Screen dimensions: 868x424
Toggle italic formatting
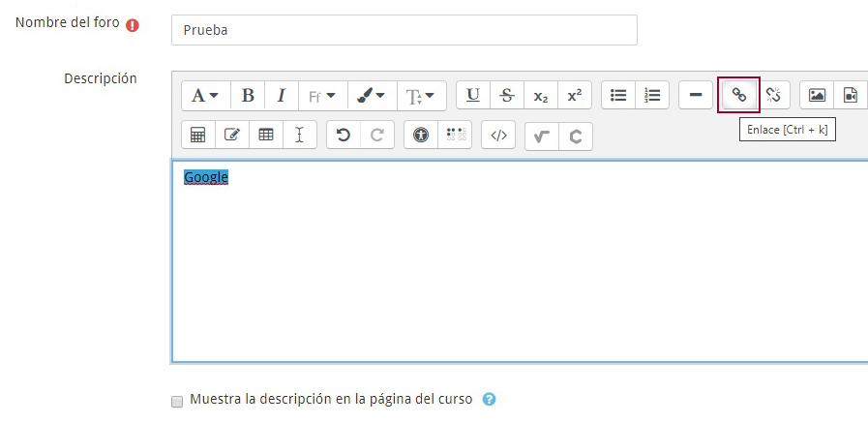(282, 96)
